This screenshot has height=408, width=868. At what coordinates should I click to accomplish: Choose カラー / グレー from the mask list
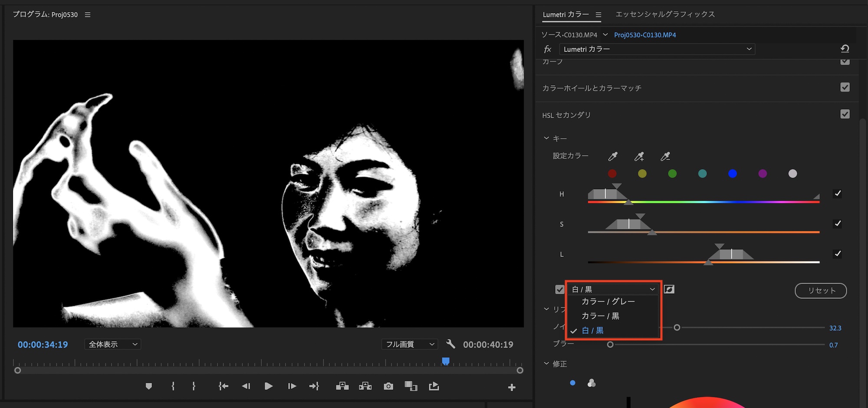[x=608, y=302]
